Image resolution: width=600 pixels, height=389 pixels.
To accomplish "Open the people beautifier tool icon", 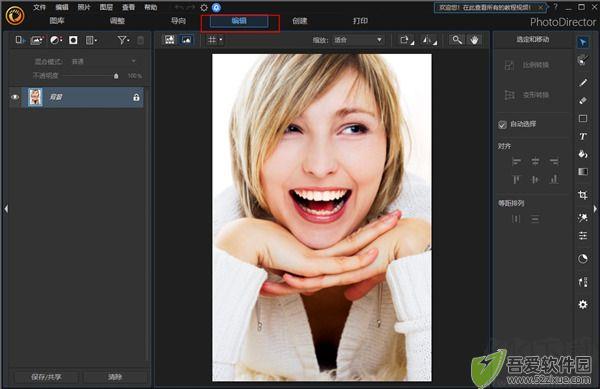I will click(x=583, y=282).
